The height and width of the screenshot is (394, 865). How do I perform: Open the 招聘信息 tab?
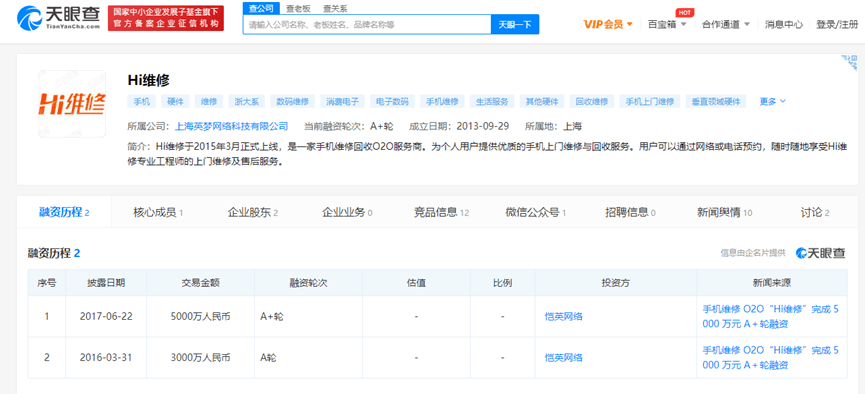(630, 212)
